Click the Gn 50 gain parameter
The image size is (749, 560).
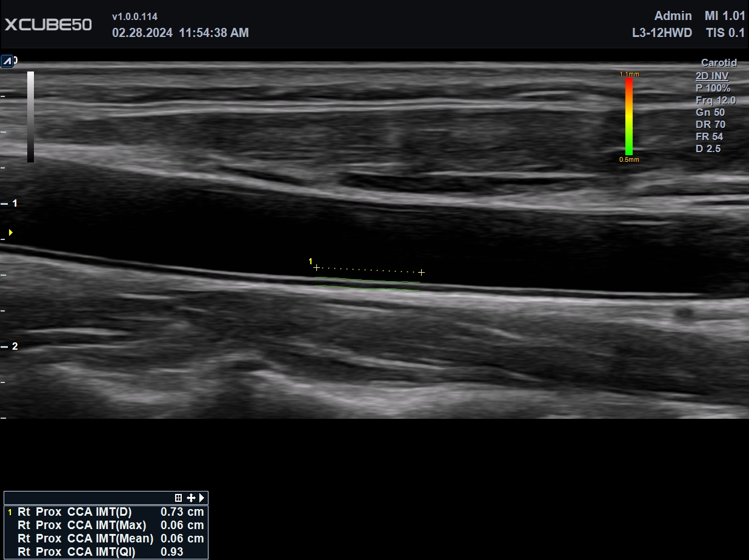tap(710, 112)
